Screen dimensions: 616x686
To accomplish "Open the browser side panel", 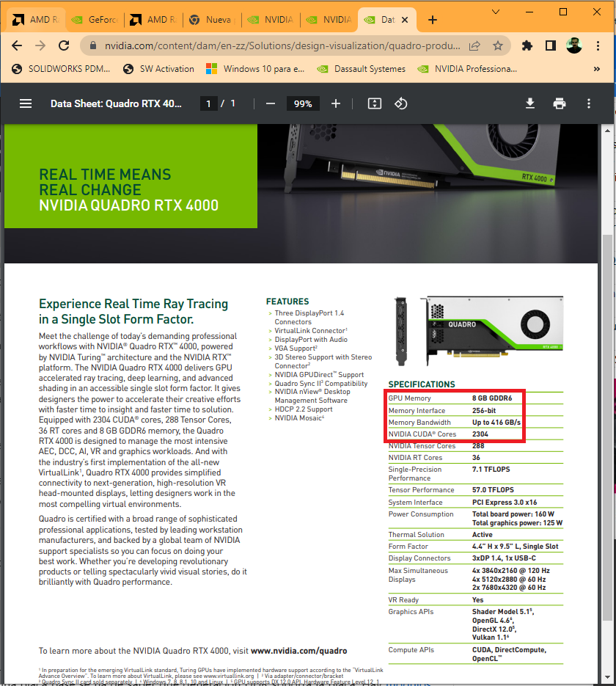I will (551, 45).
